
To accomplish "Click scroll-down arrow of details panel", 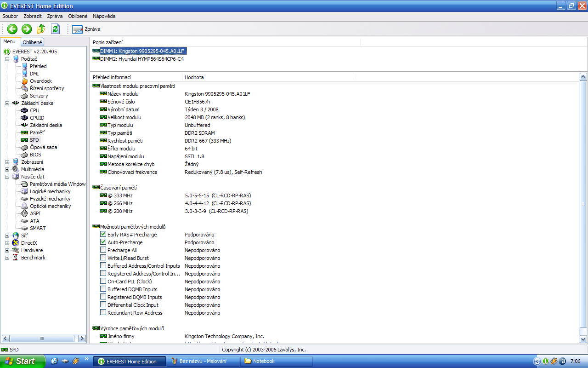I will [583, 339].
